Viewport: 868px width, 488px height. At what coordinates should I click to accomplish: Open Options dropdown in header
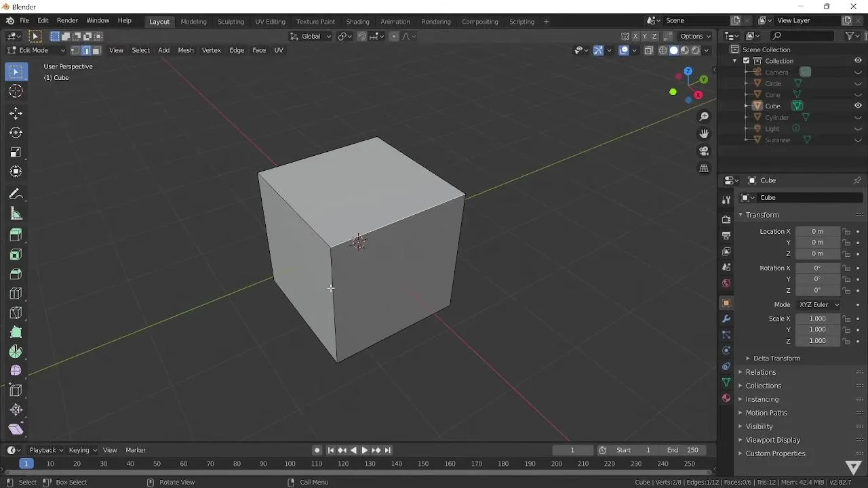[x=695, y=37]
